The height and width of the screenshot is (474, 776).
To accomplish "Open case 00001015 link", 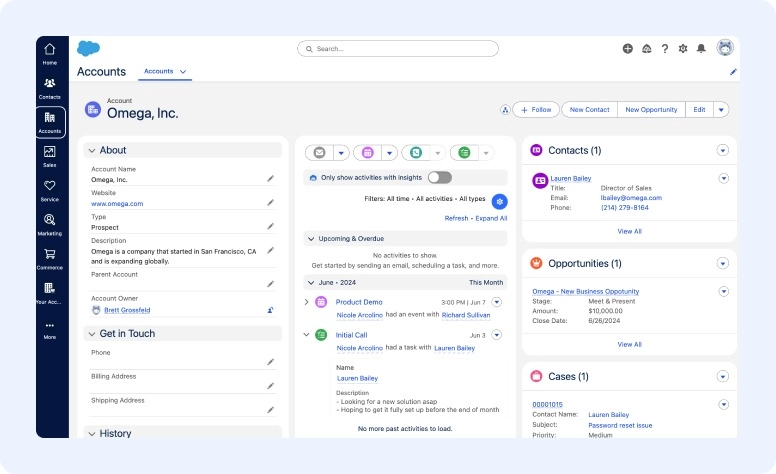I will click(x=547, y=404).
